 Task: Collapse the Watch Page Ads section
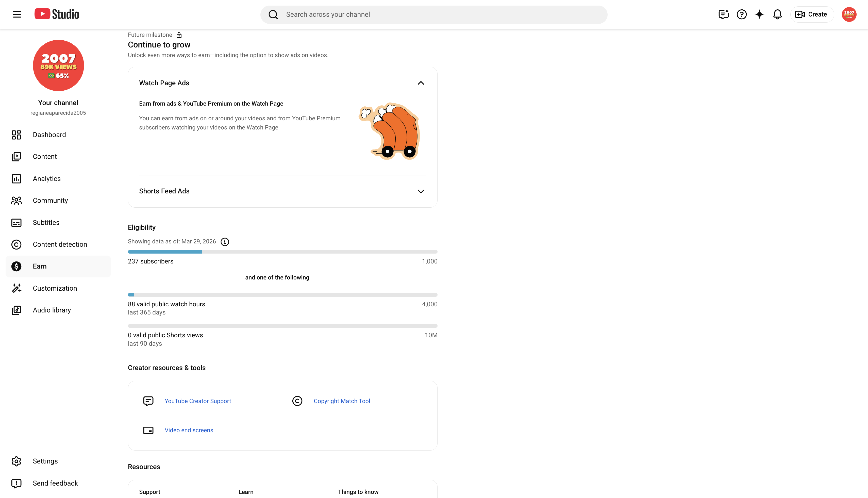[421, 83]
